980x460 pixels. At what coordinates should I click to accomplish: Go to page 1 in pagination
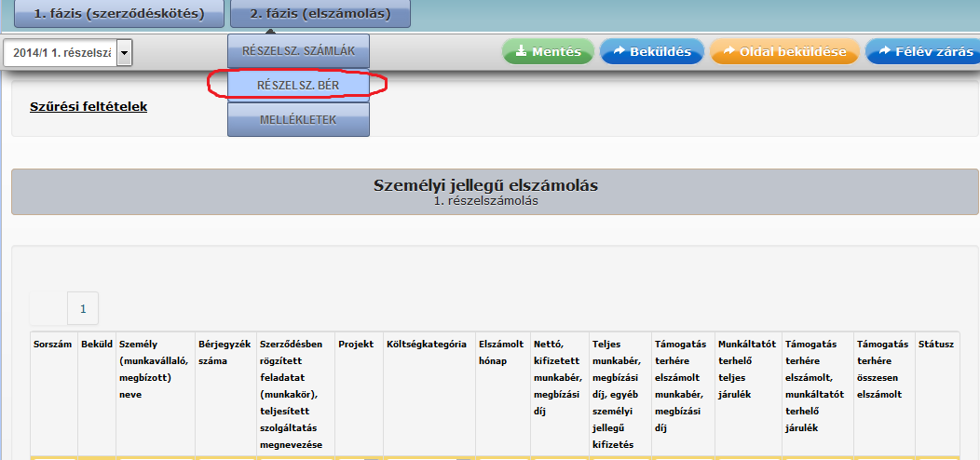tap(83, 309)
